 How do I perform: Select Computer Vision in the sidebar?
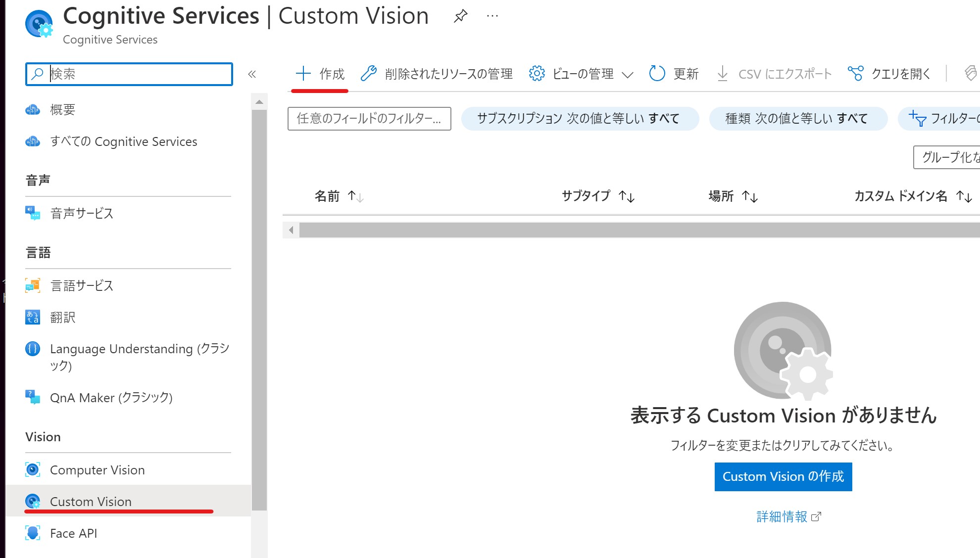tap(128, 470)
